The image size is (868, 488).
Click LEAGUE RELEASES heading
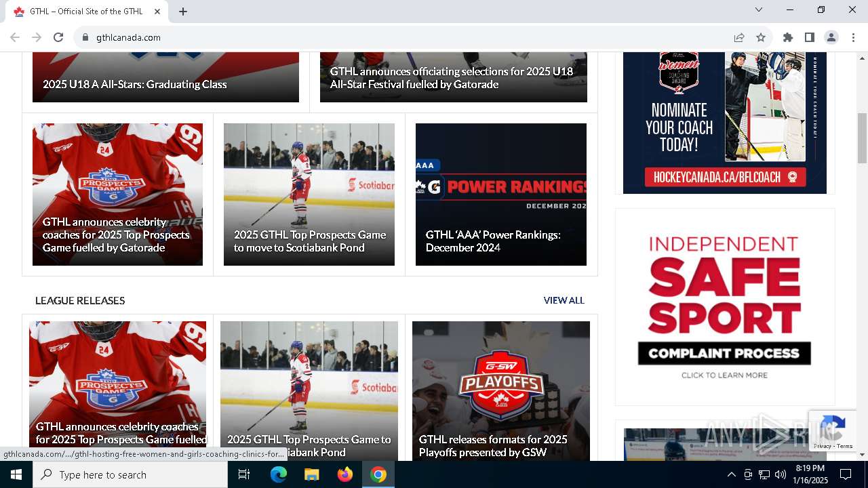(80, 300)
